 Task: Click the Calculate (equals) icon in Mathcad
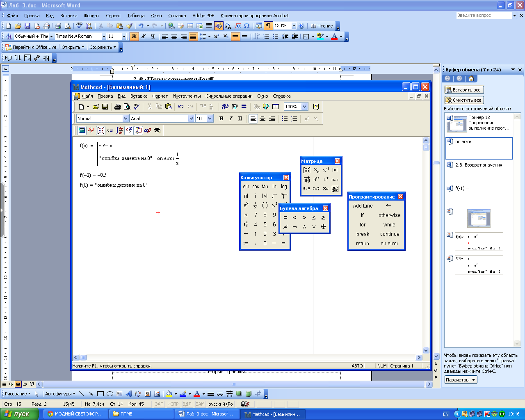[x=244, y=107]
